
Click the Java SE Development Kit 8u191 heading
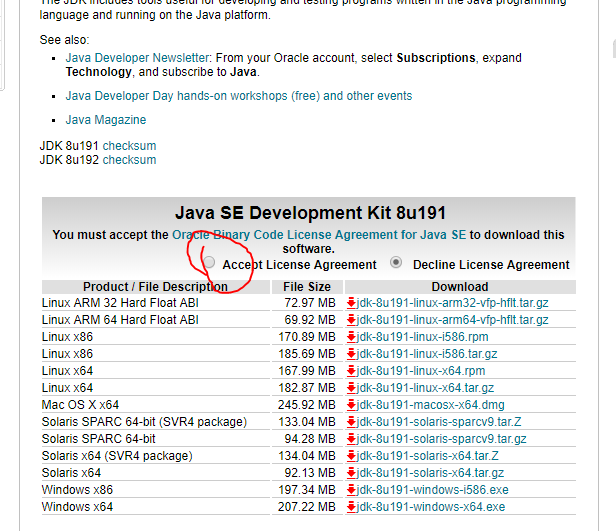[310, 213]
